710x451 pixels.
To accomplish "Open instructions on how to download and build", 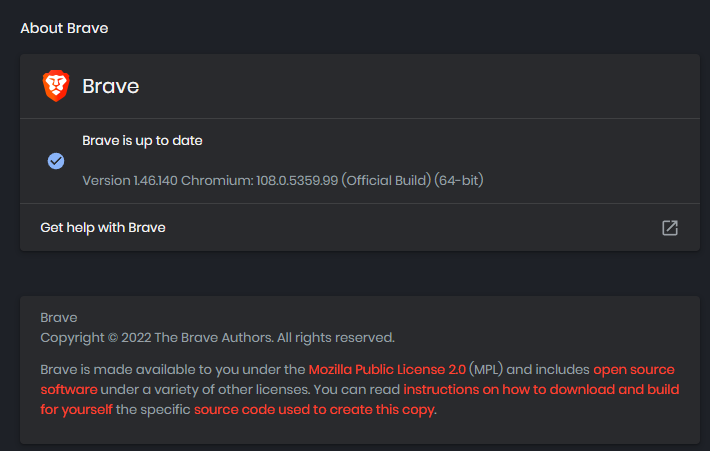I will coord(540,389).
